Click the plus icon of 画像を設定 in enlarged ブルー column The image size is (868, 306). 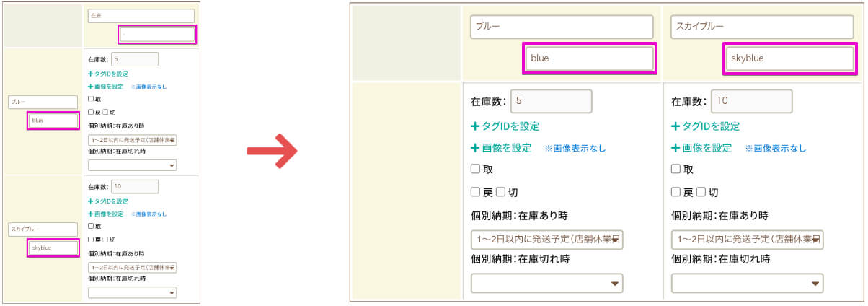coord(475,148)
